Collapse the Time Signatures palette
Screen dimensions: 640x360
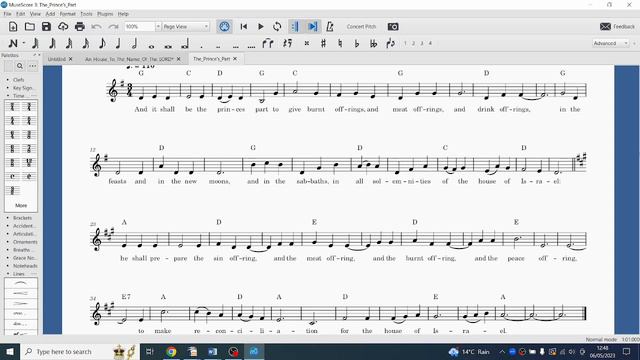click(19, 96)
